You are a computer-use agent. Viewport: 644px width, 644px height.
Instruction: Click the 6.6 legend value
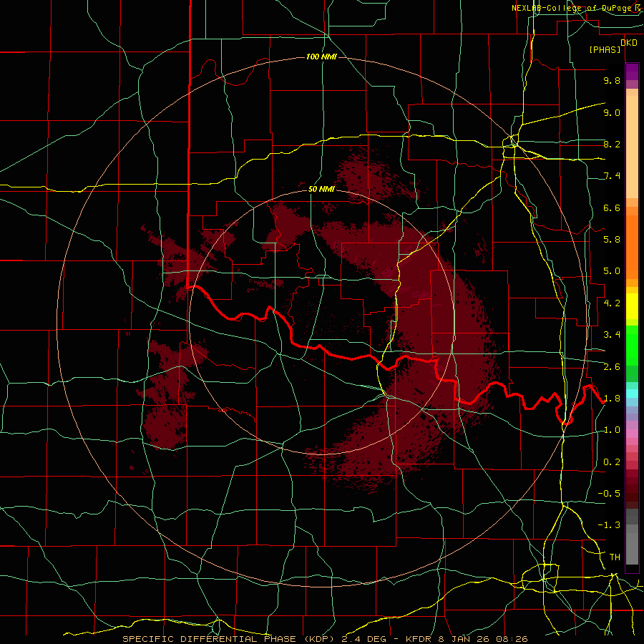click(x=612, y=208)
